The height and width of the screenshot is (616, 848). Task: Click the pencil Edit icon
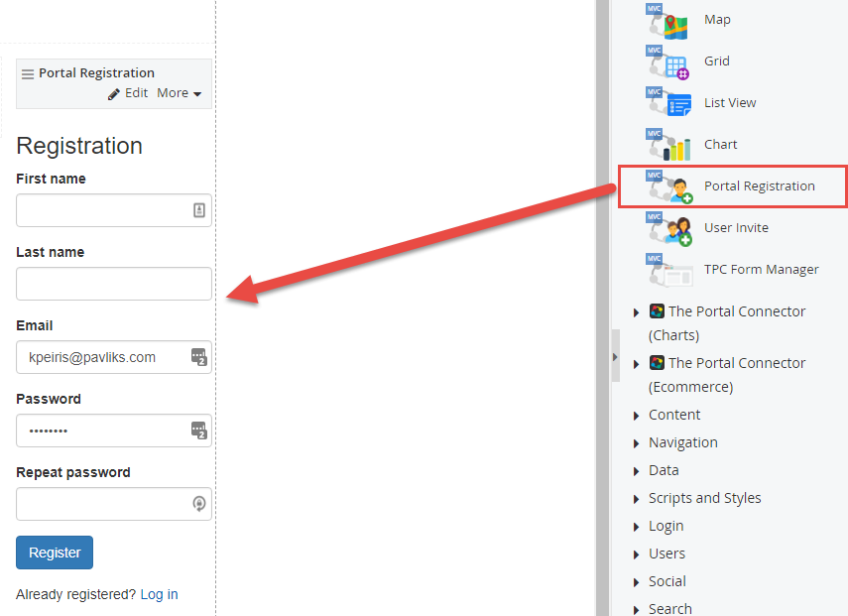[114, 94]
